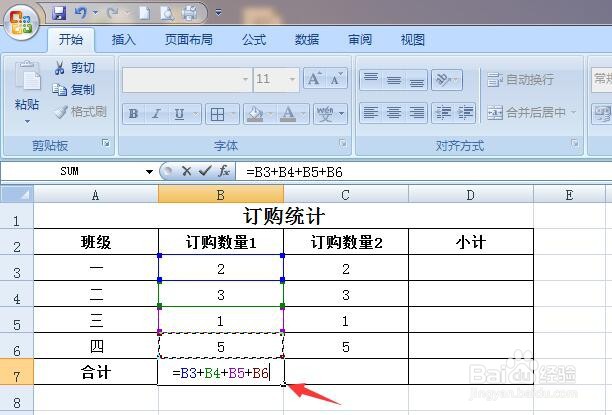Decrease indent icon
The height and width of the screenshot is (415, 612).
pyautogui.click(x=443, y=113)
